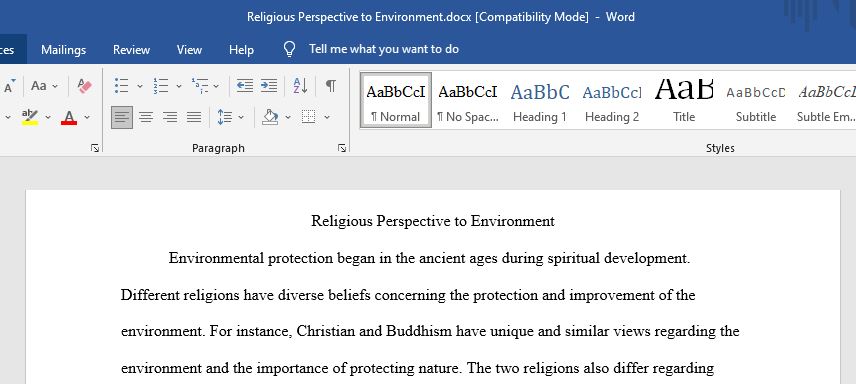Apply the No Spacing style

(x=468, y=101)
